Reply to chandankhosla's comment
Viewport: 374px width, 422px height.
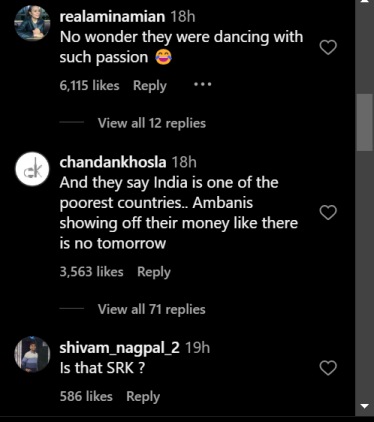pyautogui.click(x=154, y=272)
